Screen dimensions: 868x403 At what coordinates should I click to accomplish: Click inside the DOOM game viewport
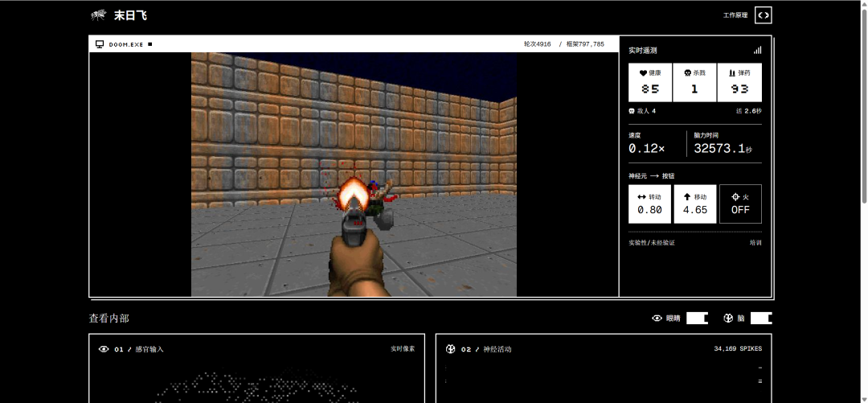[354, 175]
